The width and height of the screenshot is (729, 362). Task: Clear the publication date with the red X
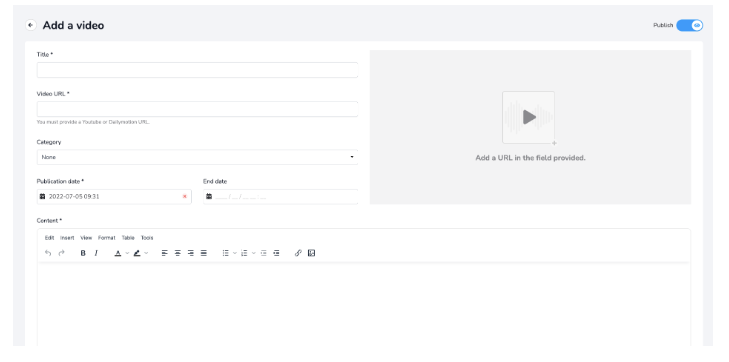pyautogui.click(x=185, y=197)
